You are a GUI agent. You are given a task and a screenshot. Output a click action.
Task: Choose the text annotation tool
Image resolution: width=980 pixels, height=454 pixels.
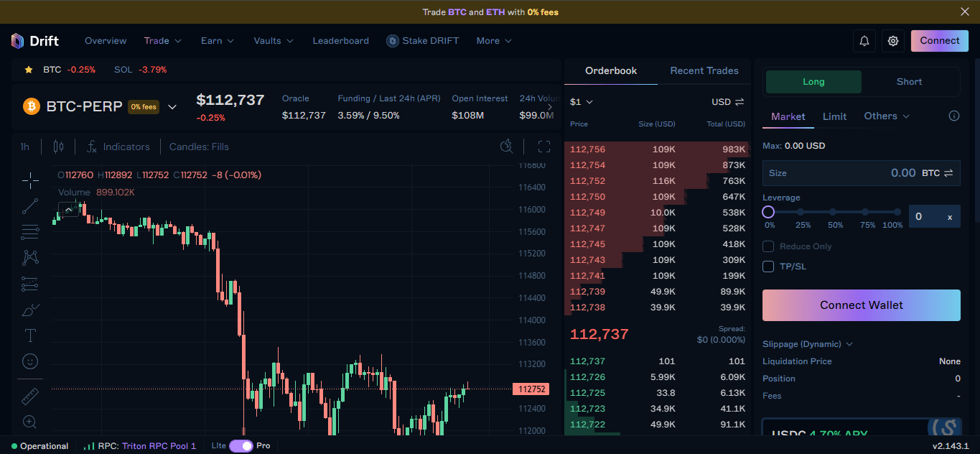[x=30, y=335]
